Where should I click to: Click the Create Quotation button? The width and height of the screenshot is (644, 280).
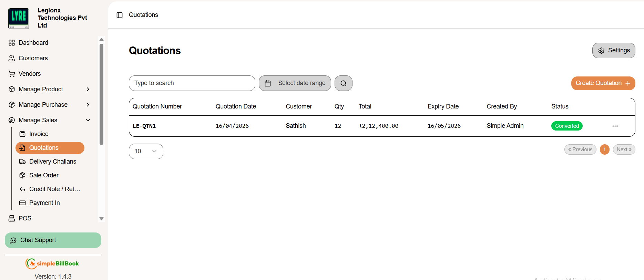603,83
